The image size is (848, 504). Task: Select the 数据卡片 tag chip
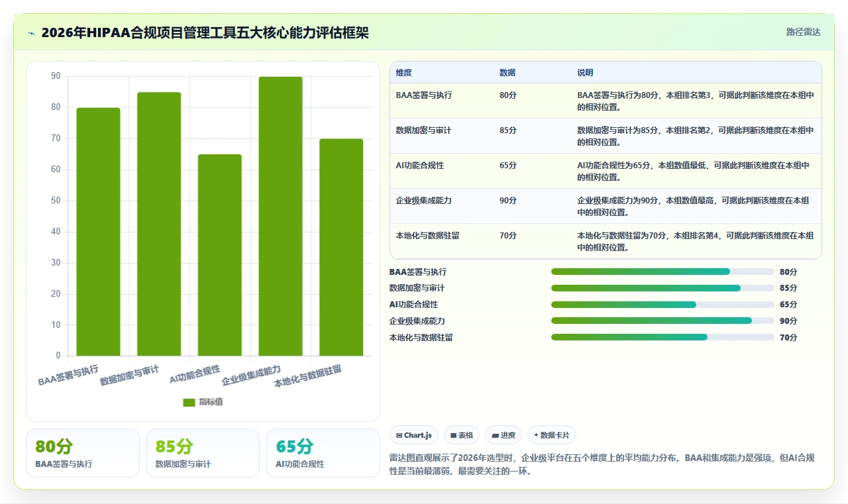[552, 435]
